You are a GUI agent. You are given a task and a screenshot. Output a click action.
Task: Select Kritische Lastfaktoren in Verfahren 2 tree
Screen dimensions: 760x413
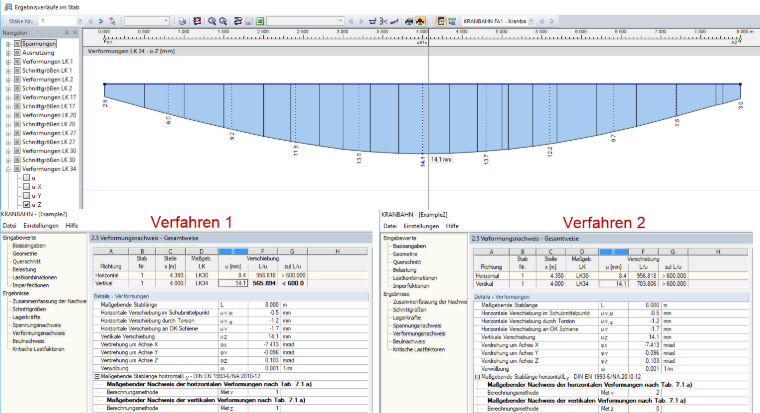click(419, 349)
